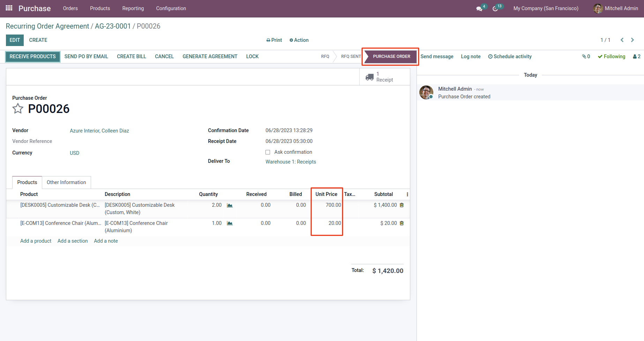The height and width of the screenshot is (341, 644).
Task: Click Add a product
Action: [x=36, y=241]
